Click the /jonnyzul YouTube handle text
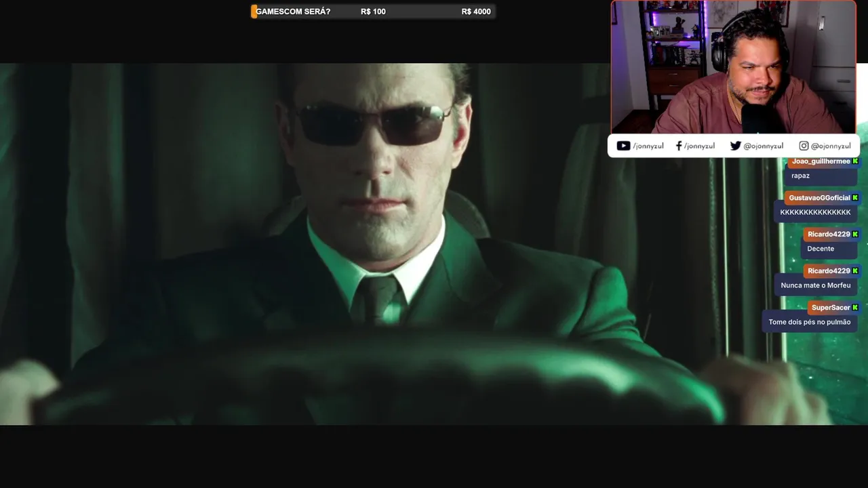This screenshot has width=868, height=488. [648, 146]
